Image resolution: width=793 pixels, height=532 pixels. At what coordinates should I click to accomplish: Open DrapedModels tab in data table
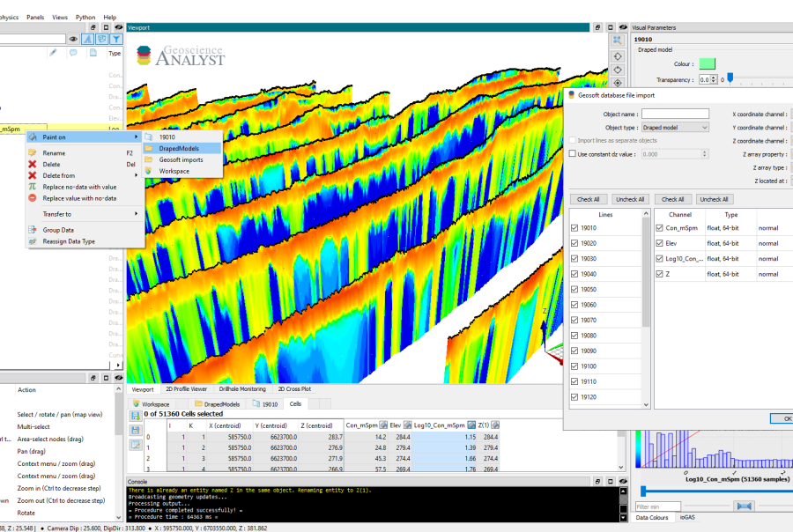pyautogui.click(x=218, y=404)
